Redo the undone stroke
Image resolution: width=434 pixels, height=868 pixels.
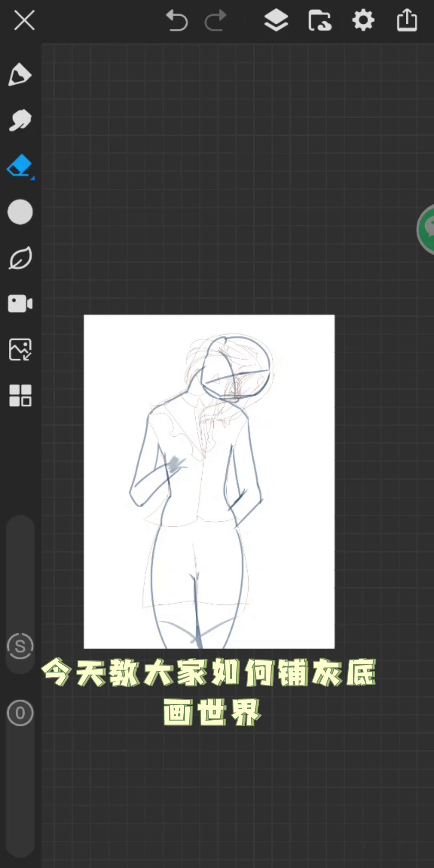tap(215, 20)
